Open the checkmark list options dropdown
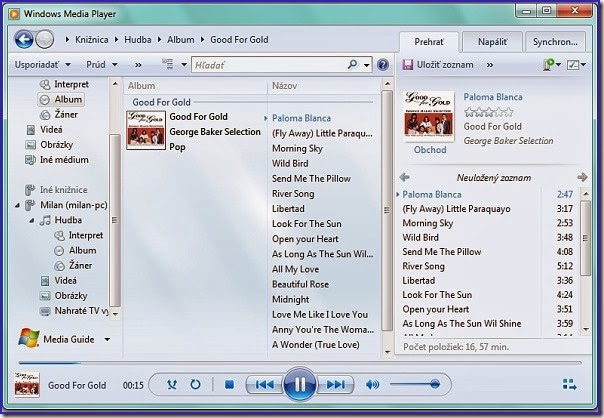 click(576, 65)
